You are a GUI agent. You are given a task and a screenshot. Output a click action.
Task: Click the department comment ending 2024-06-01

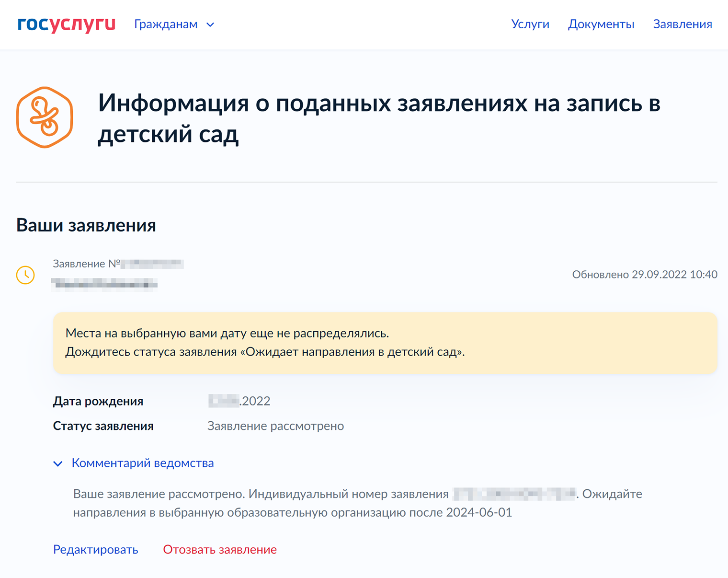click(358, 503)
